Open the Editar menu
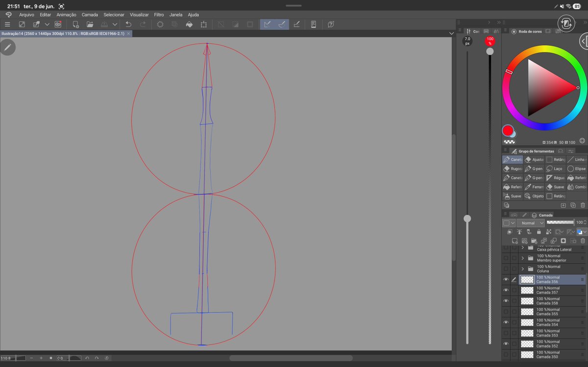588x367 pixels. coord(46,15)
